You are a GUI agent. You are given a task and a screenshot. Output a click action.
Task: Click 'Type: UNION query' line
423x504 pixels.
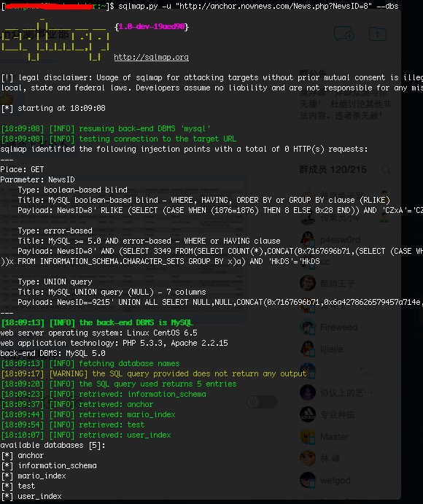pos(55,282)
